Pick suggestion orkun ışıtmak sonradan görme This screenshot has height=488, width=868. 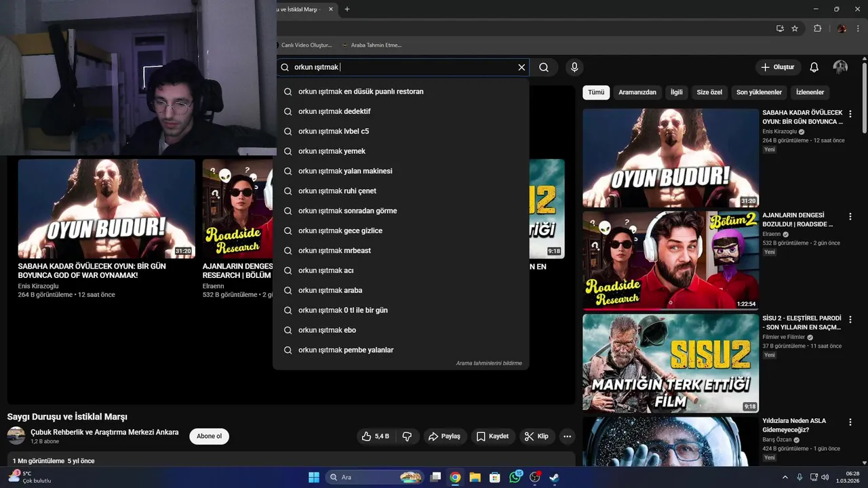pos(401,211)
